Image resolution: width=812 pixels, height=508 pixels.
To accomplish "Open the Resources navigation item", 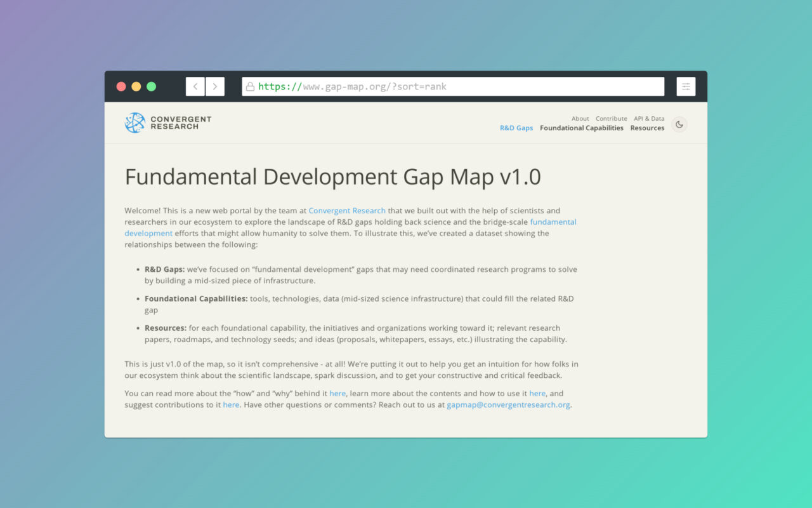I will point(647,128).
